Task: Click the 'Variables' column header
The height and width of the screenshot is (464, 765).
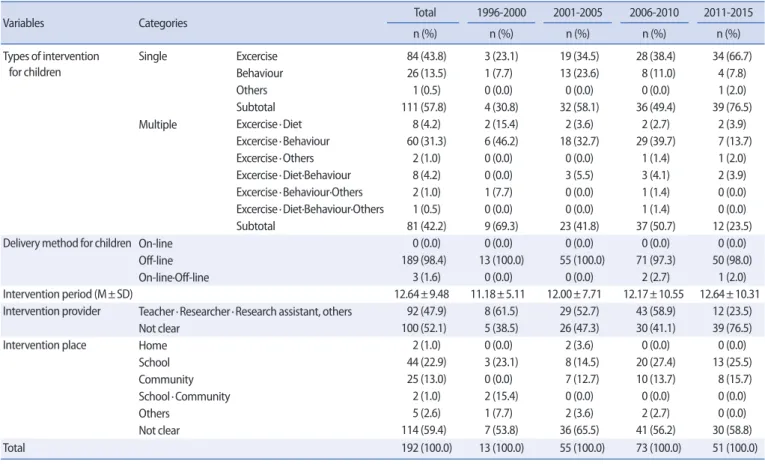Action: pos(23,23)
